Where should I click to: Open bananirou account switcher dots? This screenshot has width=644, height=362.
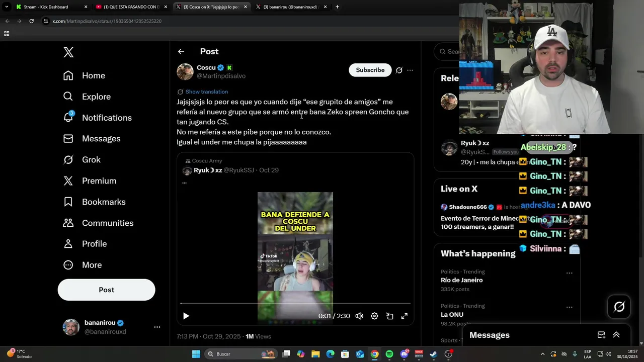click(157, 327)
